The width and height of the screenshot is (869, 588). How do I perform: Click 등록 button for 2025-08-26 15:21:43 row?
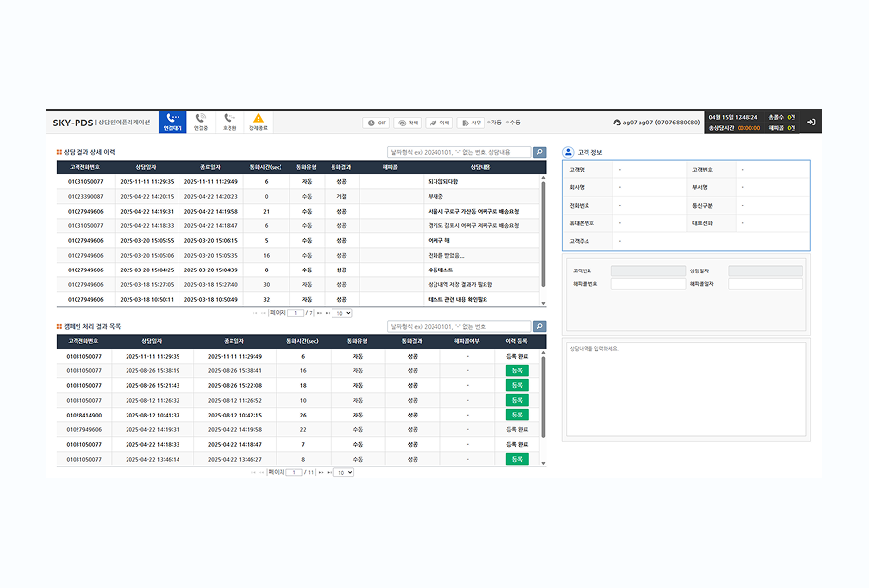517,385
